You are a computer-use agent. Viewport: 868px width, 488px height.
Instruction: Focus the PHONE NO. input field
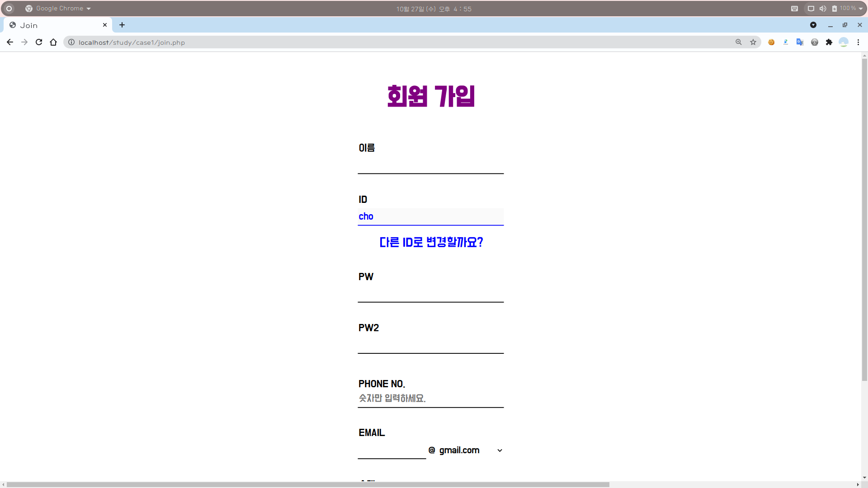(430, 398)
